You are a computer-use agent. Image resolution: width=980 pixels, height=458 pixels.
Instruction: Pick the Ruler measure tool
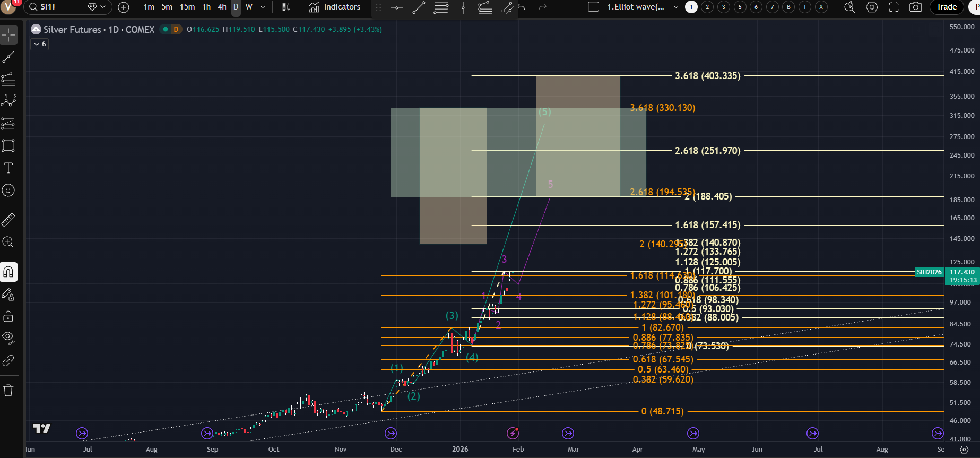click(x=8, y=219)
